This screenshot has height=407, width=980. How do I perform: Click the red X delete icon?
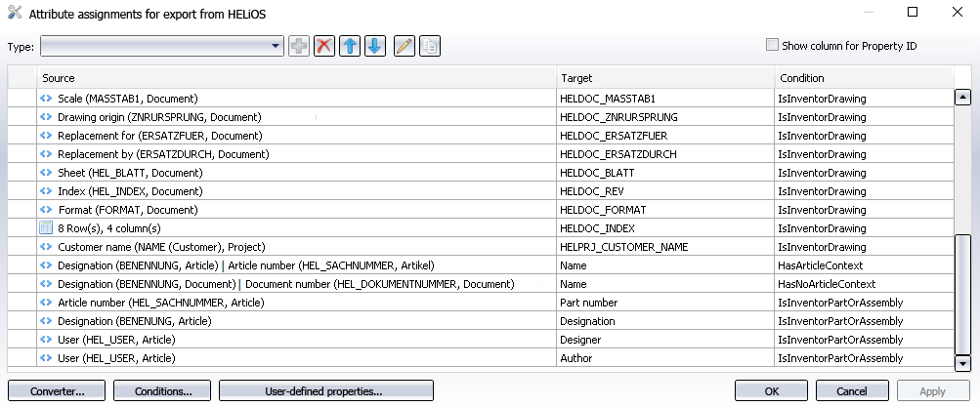[323, 46]
